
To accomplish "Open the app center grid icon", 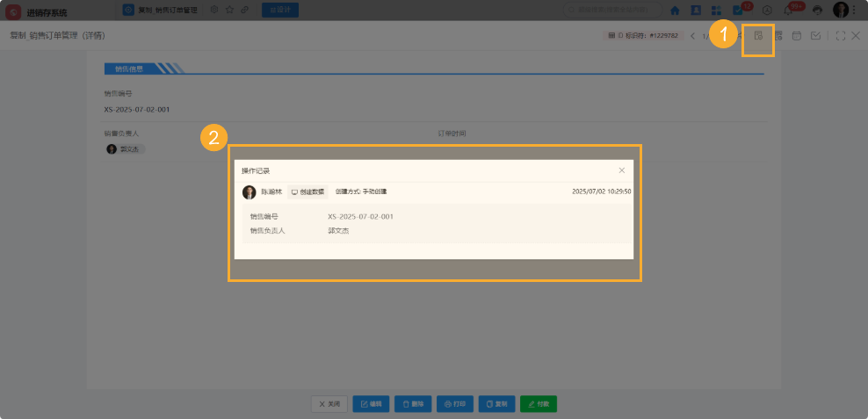I will (716, 10).
